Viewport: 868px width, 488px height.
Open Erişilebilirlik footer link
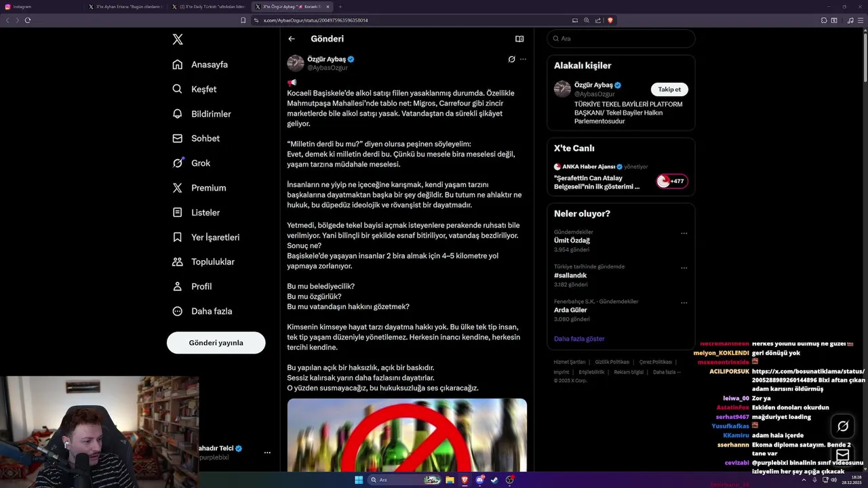coord(591,372)
